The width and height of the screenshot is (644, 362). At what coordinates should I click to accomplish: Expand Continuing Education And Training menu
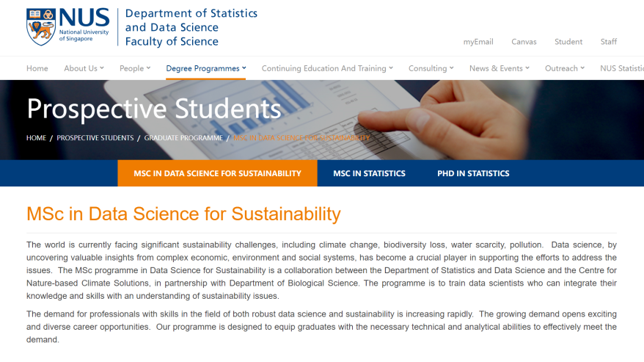(327, 68)
